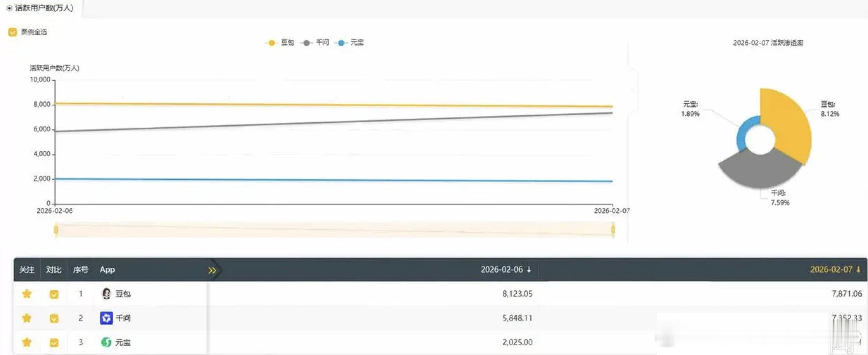This screenshot has width=868, height=355.
Task: Uncheck the 元宝 compare checkbox
Action: click(x=54, y=343)
